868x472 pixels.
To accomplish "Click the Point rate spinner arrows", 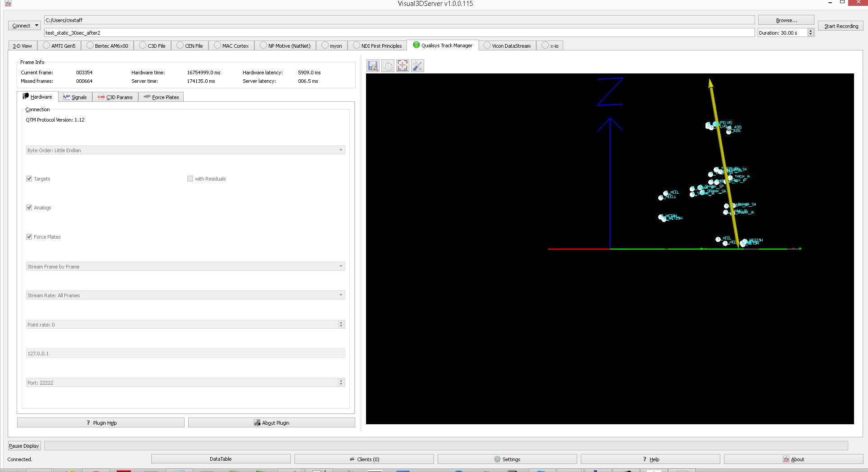I will pos(341,324).
